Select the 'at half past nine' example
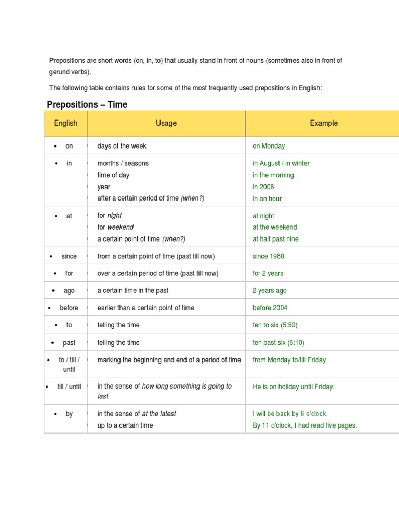399x532 pixels. click(275, 239)
